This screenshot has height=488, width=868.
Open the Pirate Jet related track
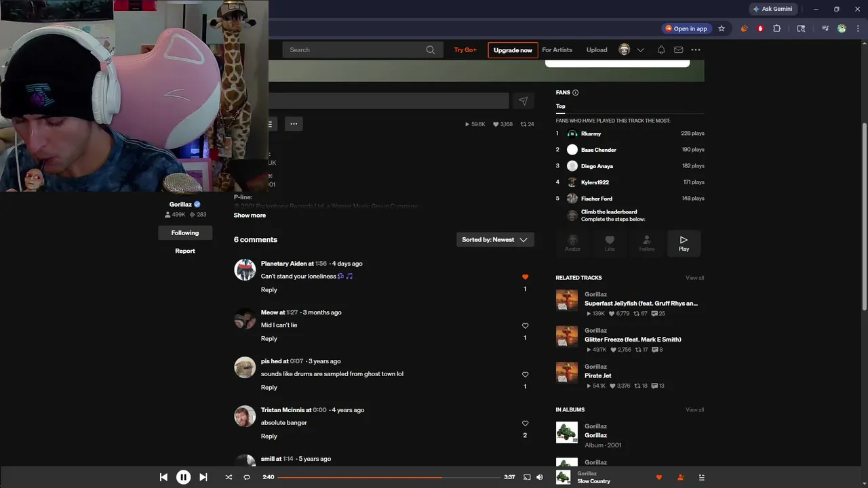[597, 375]
